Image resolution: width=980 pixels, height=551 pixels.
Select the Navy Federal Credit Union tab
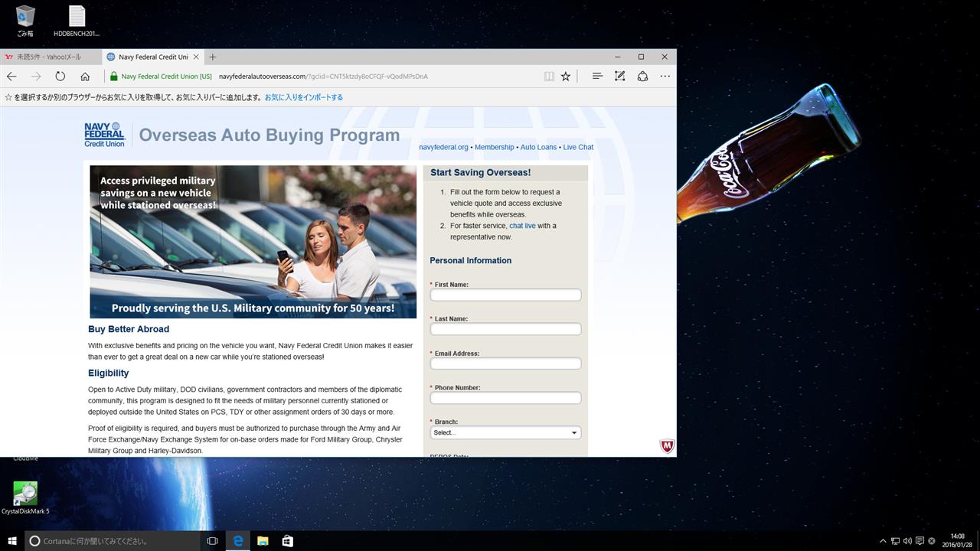152,57
